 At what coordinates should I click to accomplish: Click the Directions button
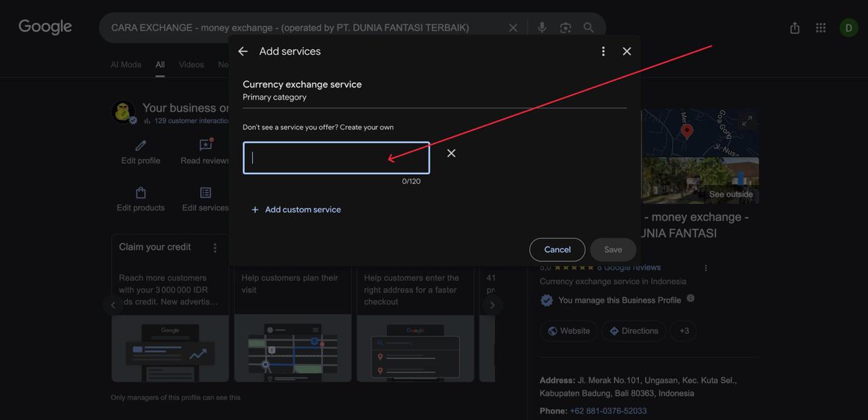coord(633,331)
